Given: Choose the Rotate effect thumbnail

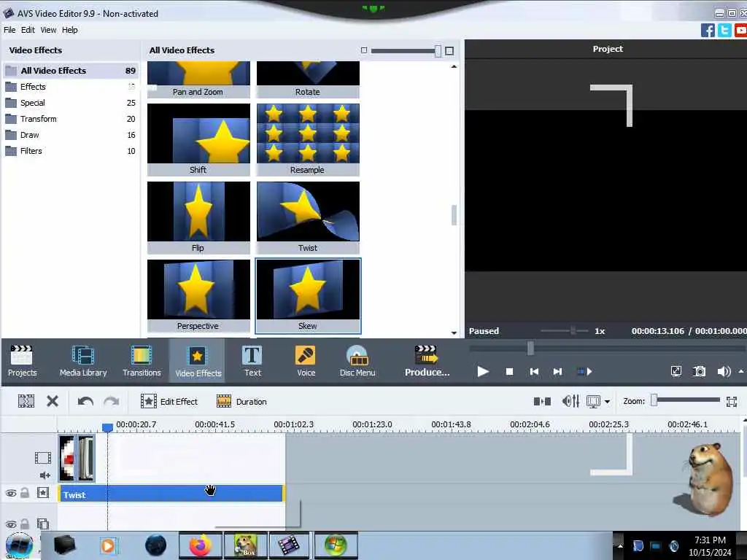Looking at the screenshot, I should point(309,79).
